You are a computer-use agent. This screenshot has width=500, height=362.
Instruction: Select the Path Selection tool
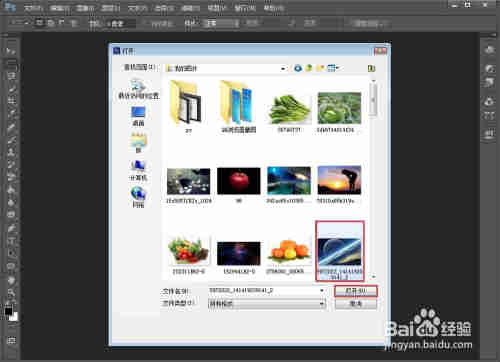[11, 254]
